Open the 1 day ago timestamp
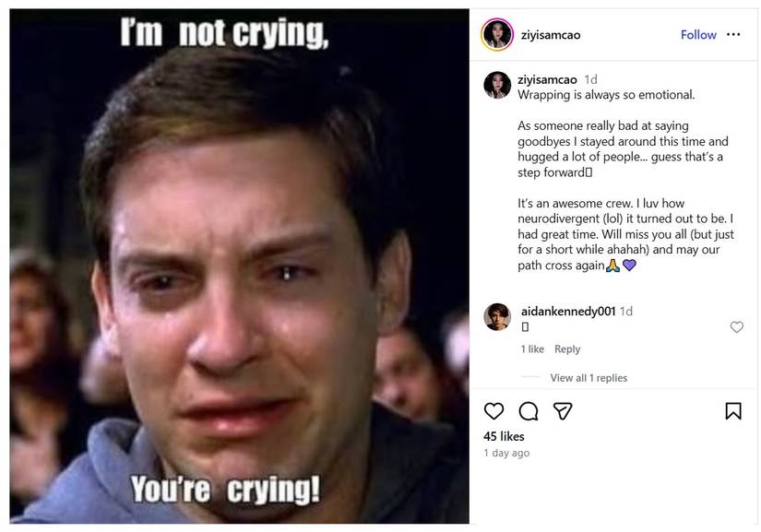This screenshot has height=532, width=761. pyautogui.click(x=506, y=453)
